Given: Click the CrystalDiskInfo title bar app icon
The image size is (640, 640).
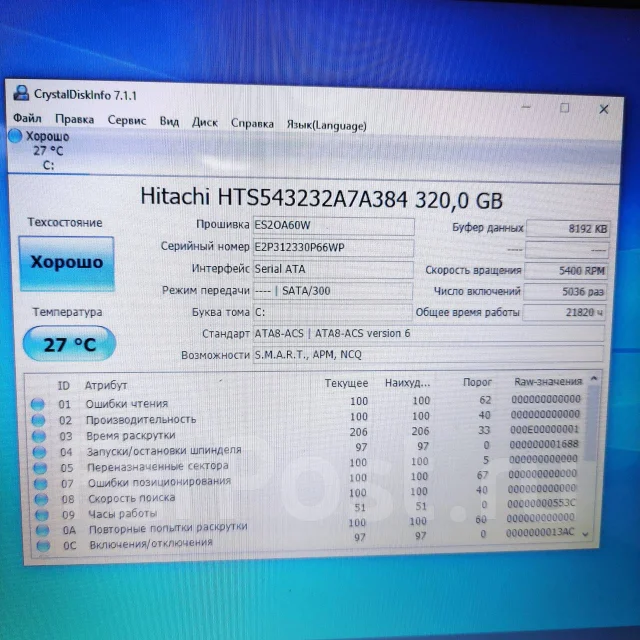Looking at the screenshot, I should [x=21, y=93].
